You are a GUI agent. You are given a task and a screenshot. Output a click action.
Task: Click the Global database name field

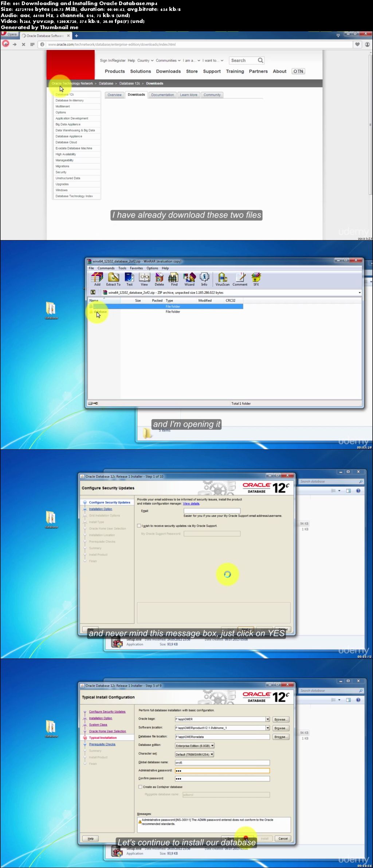(x=222, y=763)
